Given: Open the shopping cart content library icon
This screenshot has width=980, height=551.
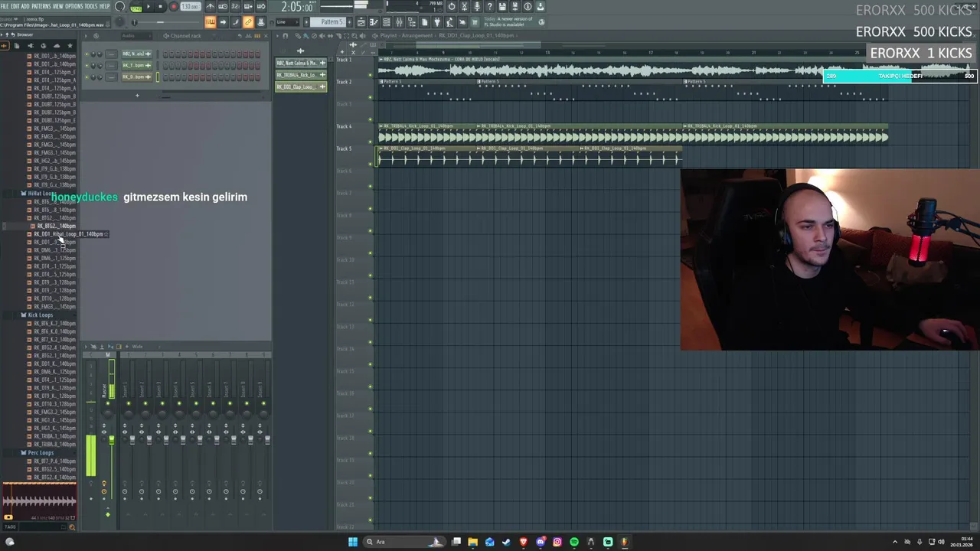Looking at the screenshot, I should (475, 21).
